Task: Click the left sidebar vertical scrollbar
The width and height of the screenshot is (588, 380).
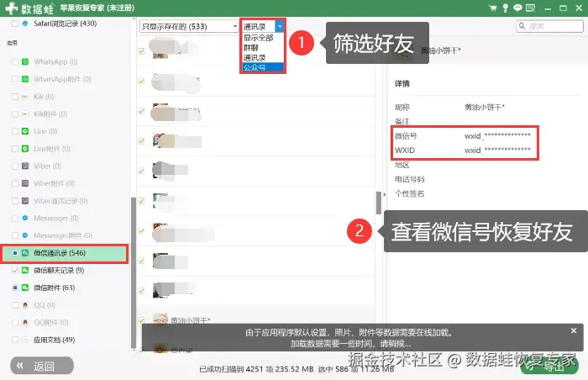Action: click(x=134, y=273)
